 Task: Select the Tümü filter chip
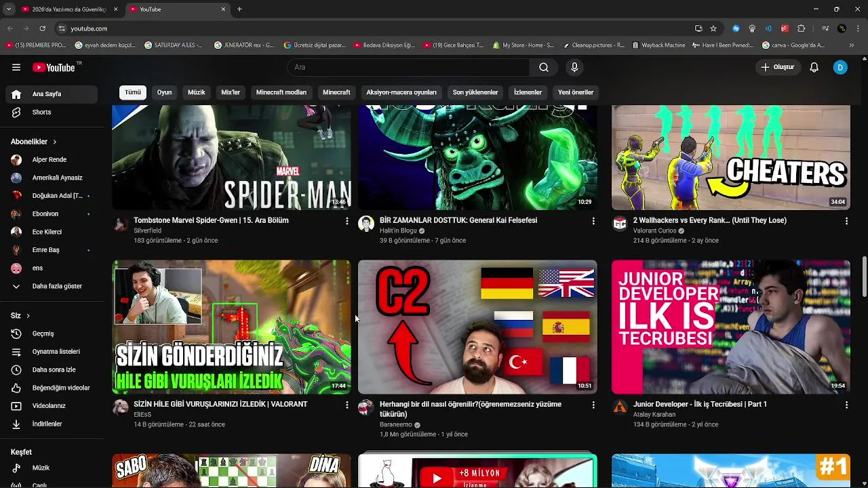[133, 92]
